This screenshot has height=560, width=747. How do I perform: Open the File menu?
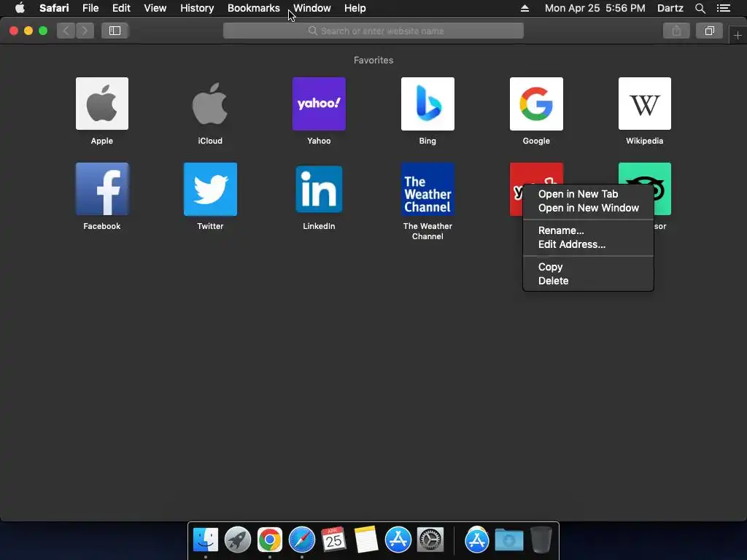(90, 8)
